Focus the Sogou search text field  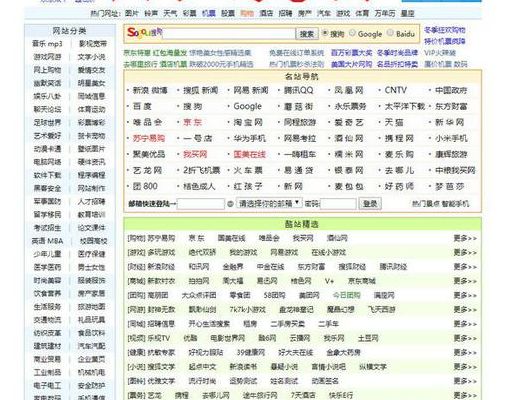[229, 34]
